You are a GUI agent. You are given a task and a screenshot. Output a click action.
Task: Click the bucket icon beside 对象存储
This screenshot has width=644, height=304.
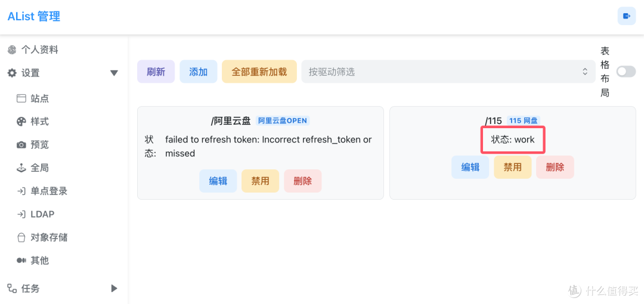coord(21,237)
